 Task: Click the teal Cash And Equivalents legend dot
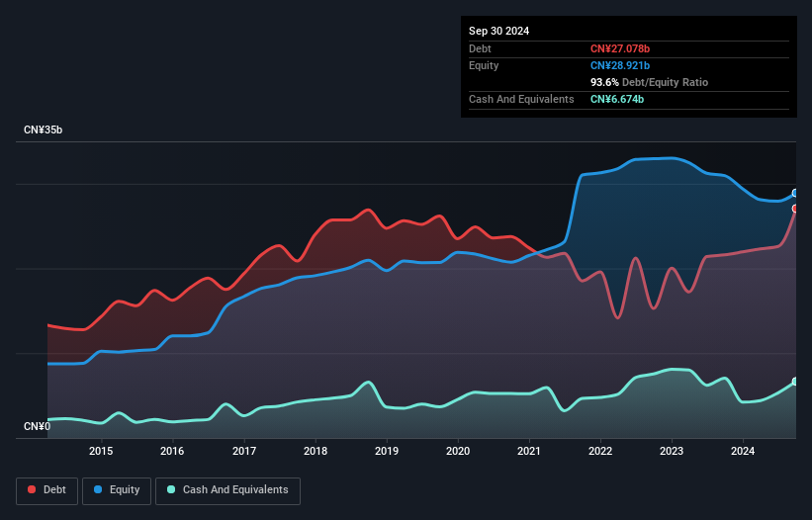(x=171, y=489)
